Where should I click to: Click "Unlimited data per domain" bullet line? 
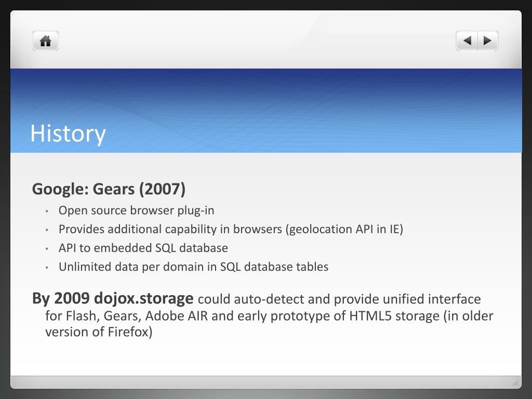(x=193, y=267)
